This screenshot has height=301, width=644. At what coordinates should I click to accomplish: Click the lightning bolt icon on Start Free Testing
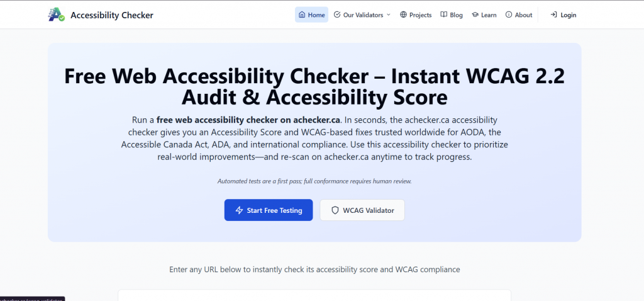click(239, 210)
